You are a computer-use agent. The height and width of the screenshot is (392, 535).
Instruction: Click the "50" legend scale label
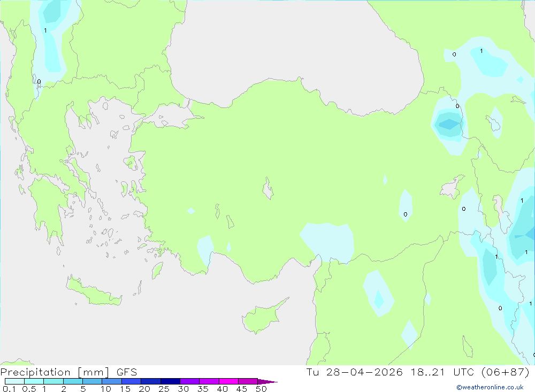coord(262,389)
